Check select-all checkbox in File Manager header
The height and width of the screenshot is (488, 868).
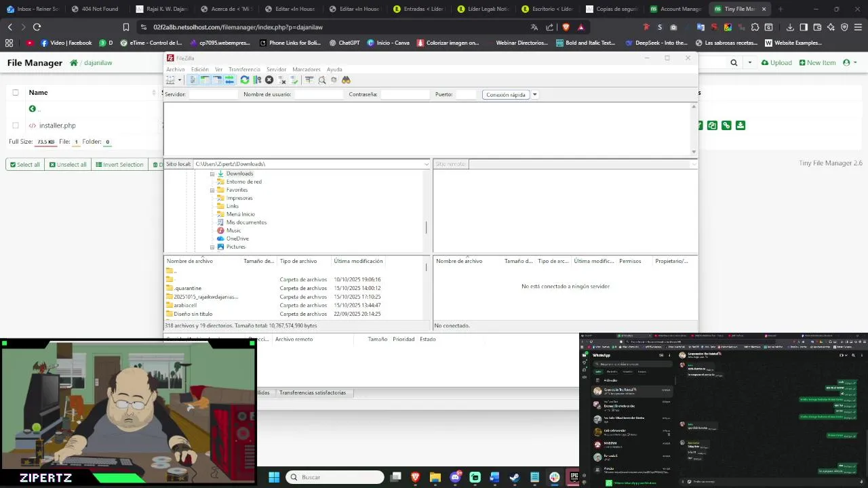pos(16,92)
